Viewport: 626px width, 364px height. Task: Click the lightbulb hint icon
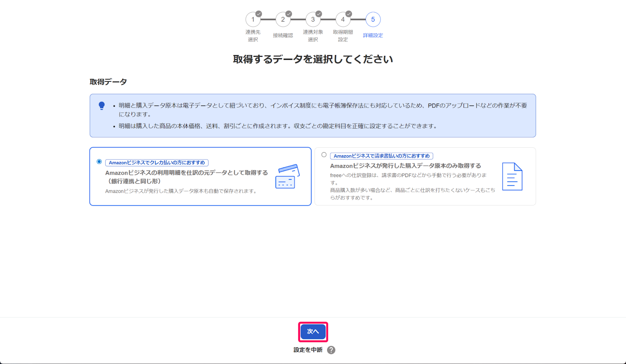pyautogui.click(x=102, y=106)
